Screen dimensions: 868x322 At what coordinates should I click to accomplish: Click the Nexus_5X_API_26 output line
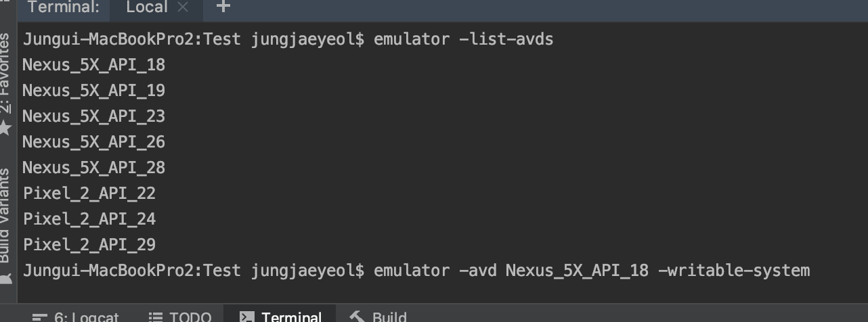tap(93, 142)
